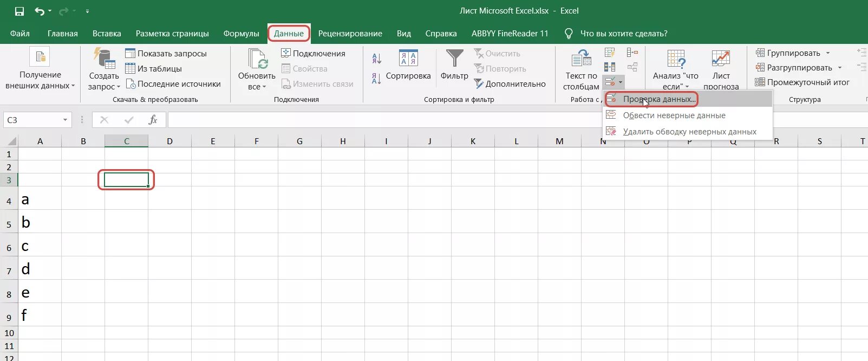Click the Группировать button

tap(788, 53)
